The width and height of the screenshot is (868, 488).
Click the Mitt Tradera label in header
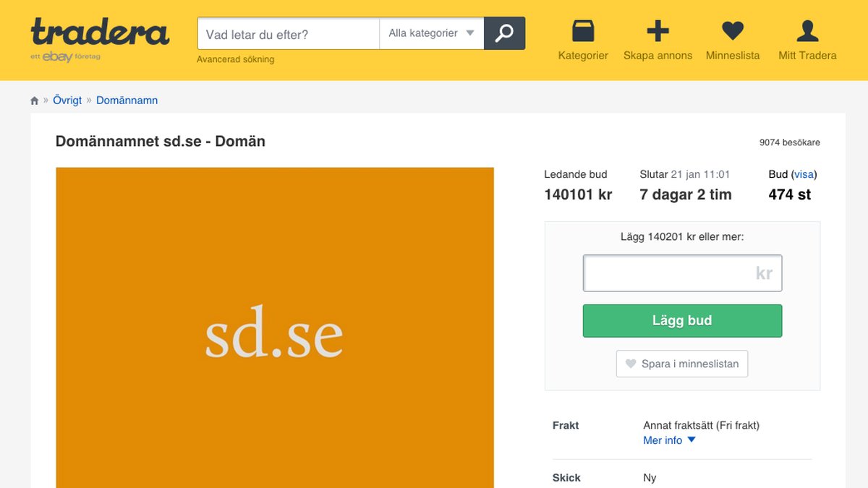(807, 56)
